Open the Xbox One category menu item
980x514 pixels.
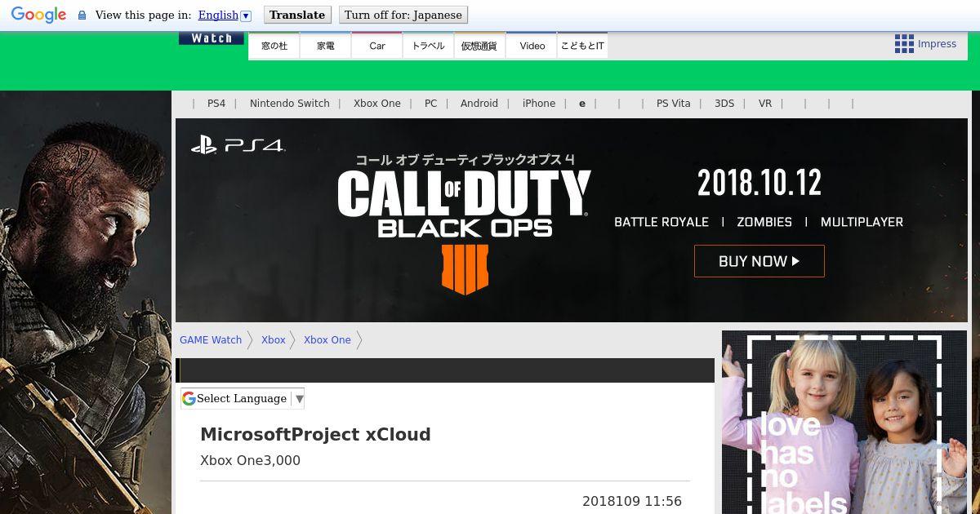click(x=377, y=104)
